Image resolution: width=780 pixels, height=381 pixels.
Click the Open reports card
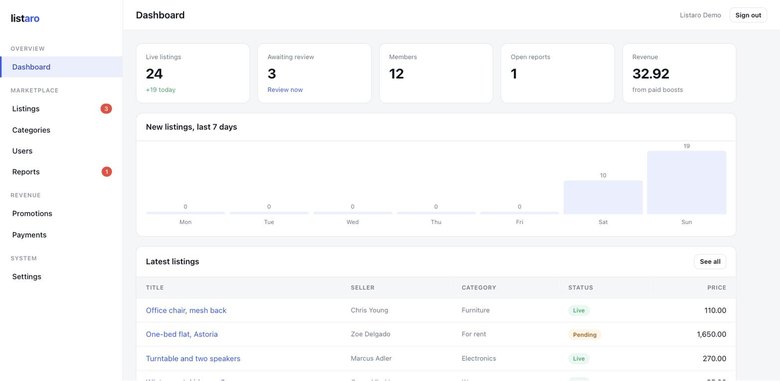(x=558, y=73)
